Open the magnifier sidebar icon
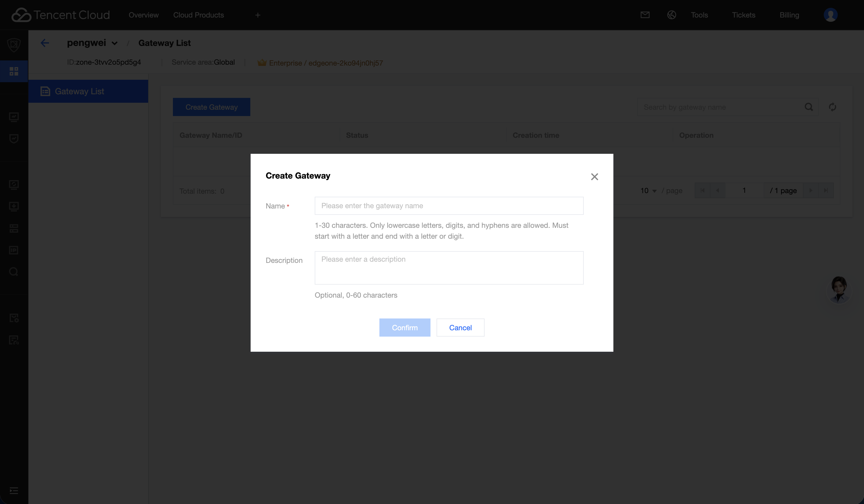The height and width of the screenshot is (504, 864). [14, 272]
